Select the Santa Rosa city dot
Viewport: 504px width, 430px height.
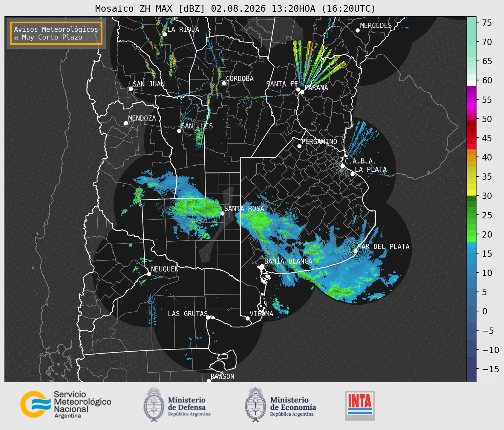[x=222, y=213]
